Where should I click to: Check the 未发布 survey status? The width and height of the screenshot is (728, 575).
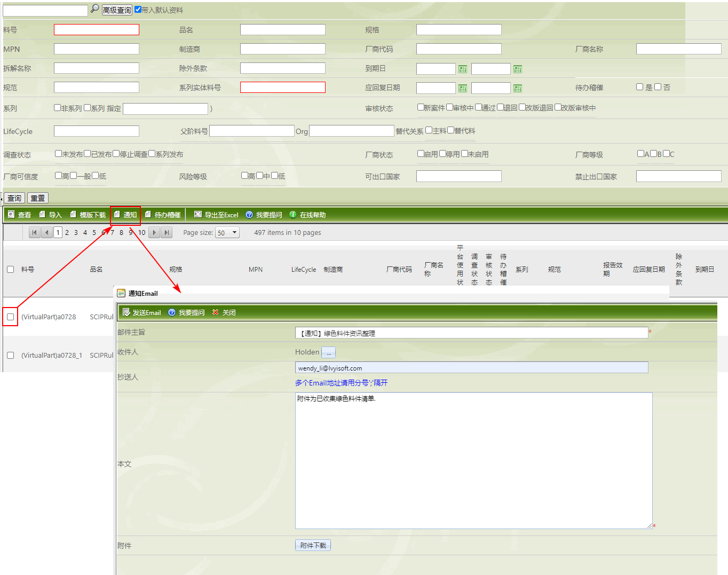click(x=58, y=154)
